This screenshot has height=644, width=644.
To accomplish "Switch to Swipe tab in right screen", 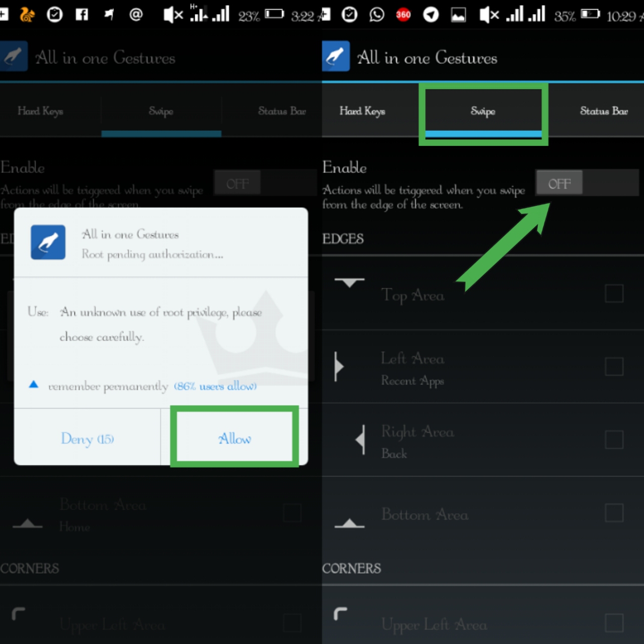I will (483, 111).
